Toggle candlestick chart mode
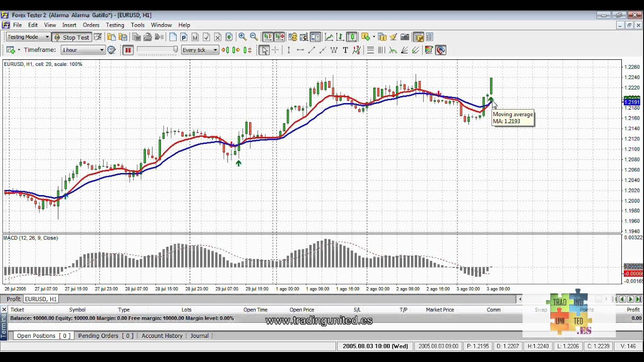This screenshot has height=362, width=644. click(352, 37)
